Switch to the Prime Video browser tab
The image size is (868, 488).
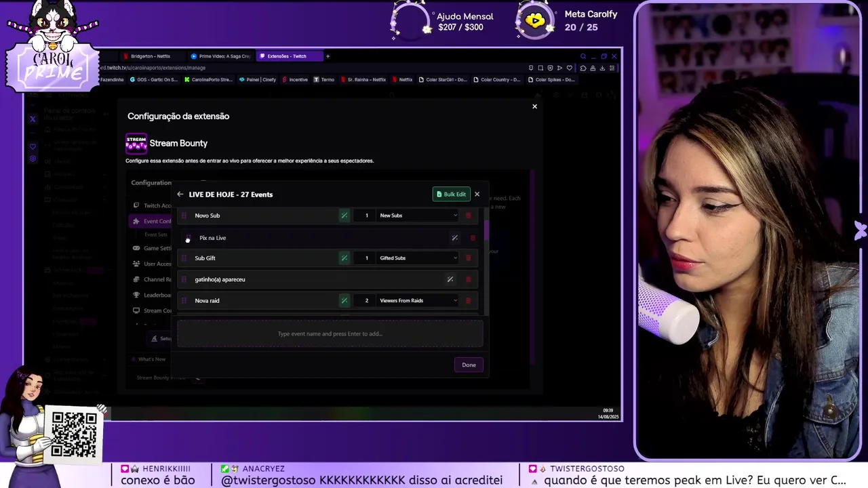220,56
